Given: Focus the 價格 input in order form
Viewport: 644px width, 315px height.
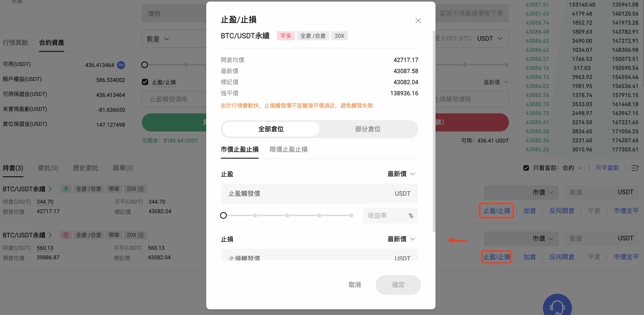Looking at the screenshot, I should pos(174,14).
